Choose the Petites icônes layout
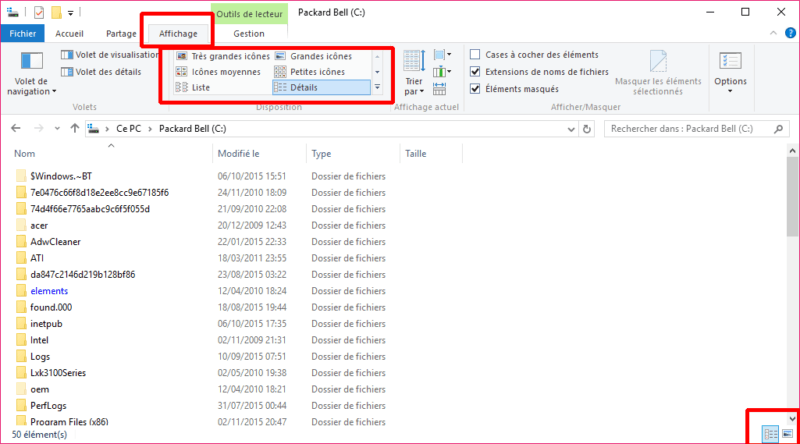 (317, 72)
